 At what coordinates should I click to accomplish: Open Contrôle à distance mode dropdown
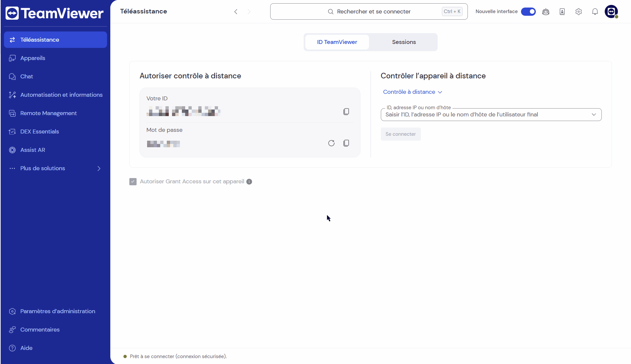tap(413, 92)
